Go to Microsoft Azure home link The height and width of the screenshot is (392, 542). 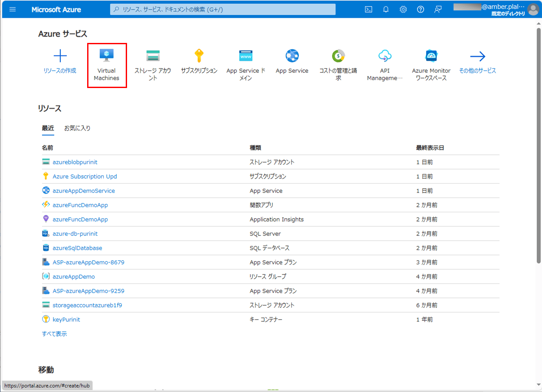point(56,10)
